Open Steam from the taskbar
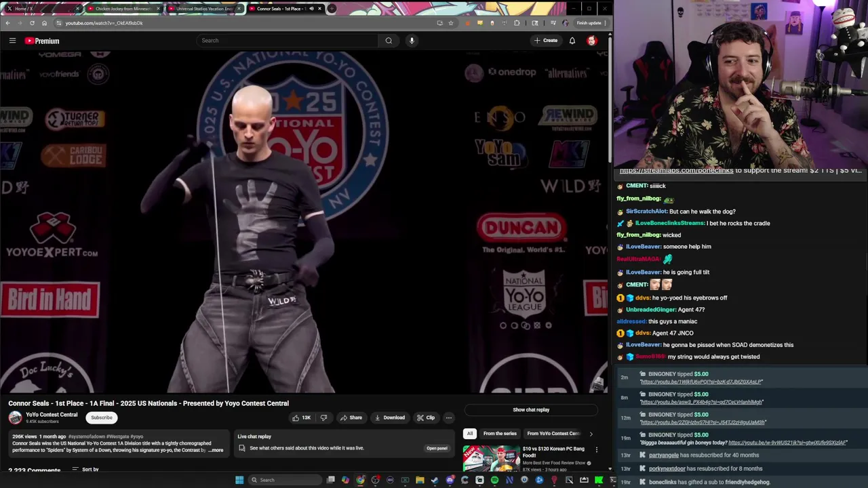 (x=435, y=480)
